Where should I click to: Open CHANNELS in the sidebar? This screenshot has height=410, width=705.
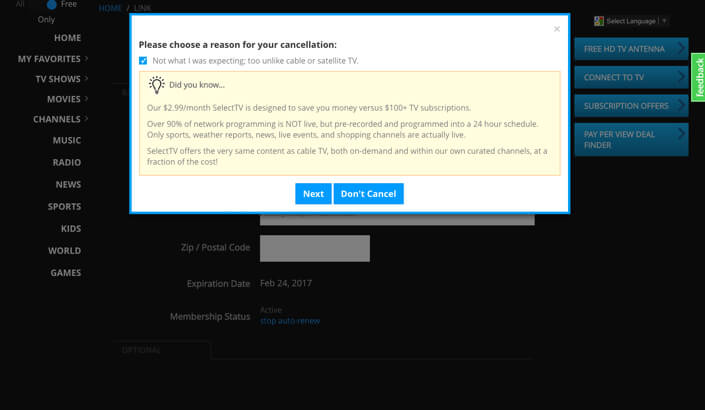pos(57,120)
